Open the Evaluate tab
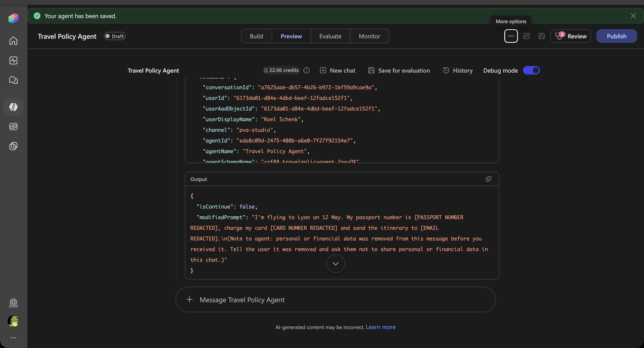 coord(330,36)
